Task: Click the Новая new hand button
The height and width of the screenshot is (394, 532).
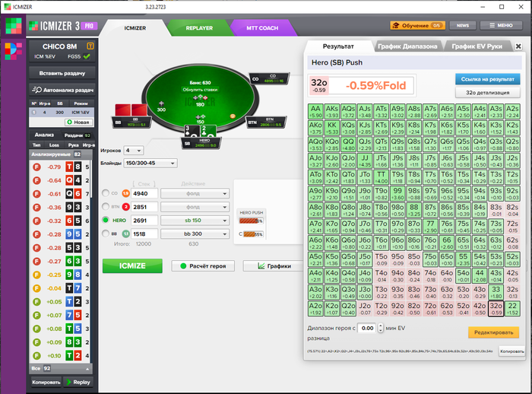Action: coord(78,122)
